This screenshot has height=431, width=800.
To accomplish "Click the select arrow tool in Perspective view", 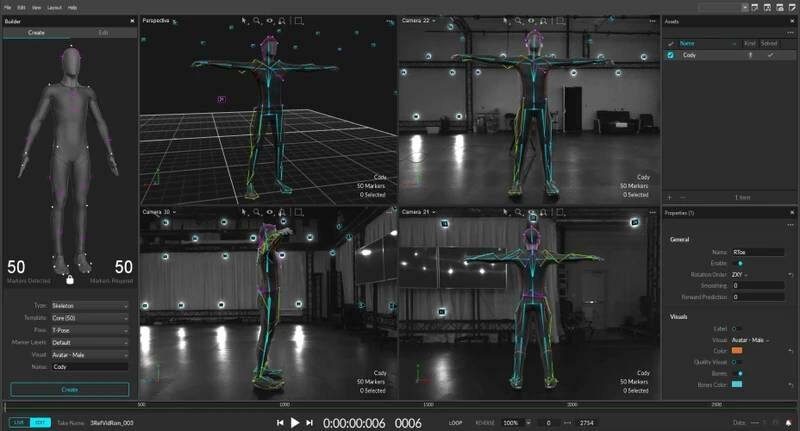I will click(244, 20).
